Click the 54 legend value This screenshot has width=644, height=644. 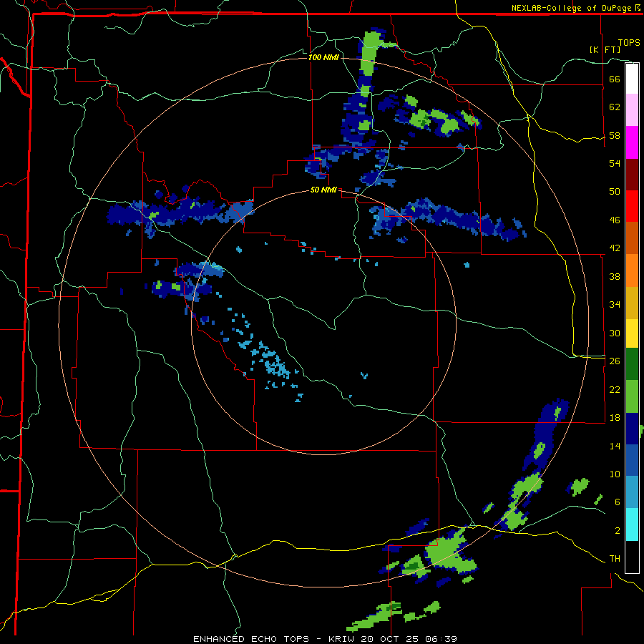point(615,163)
